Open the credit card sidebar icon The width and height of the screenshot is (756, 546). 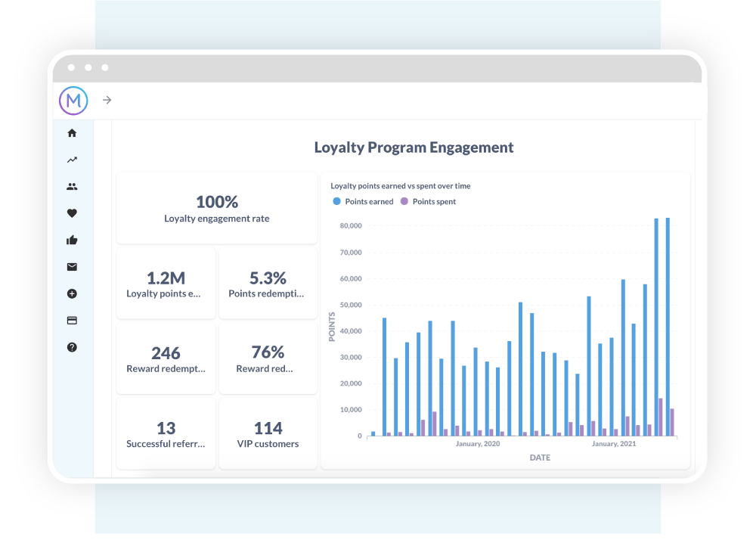tap(73, 321)
